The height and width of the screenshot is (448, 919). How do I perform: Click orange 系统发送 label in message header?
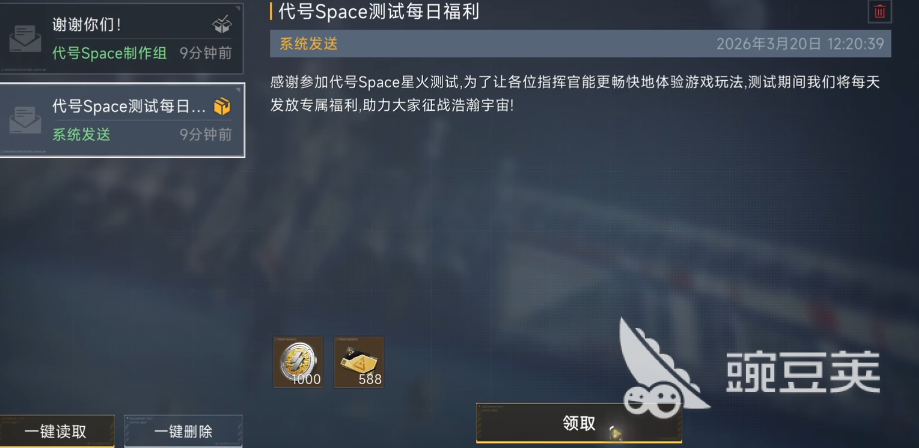coord(309,44)
